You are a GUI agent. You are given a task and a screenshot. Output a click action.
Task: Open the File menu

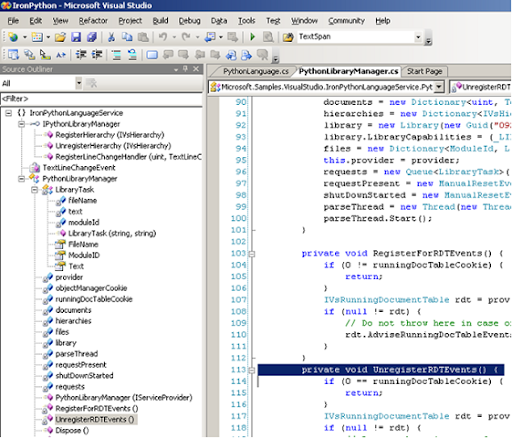13,21
